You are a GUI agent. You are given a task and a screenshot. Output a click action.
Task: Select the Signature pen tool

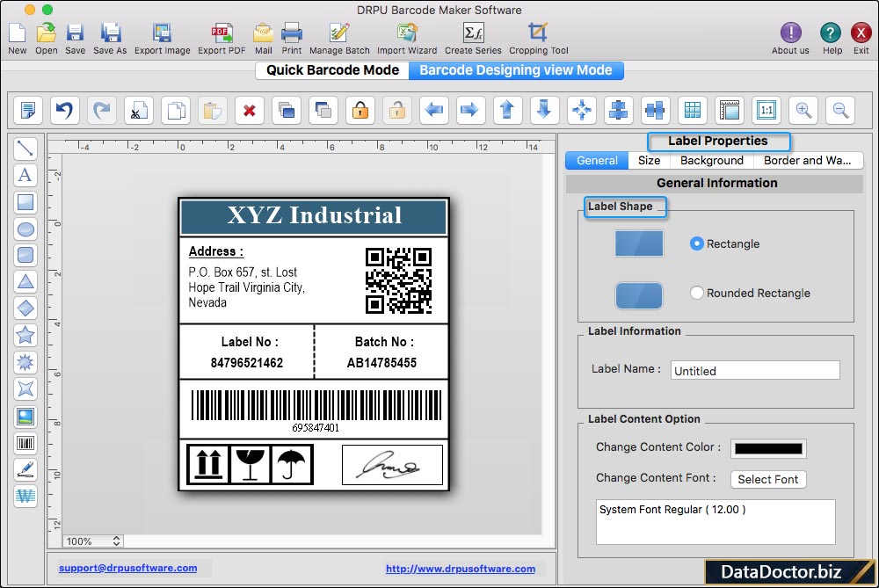[25, 469]
